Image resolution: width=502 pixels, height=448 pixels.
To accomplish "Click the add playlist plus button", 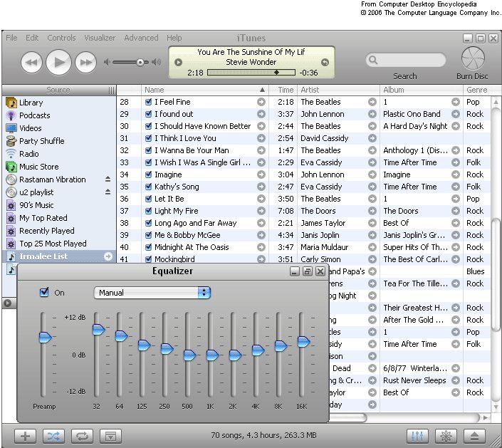I will [25, 436].
